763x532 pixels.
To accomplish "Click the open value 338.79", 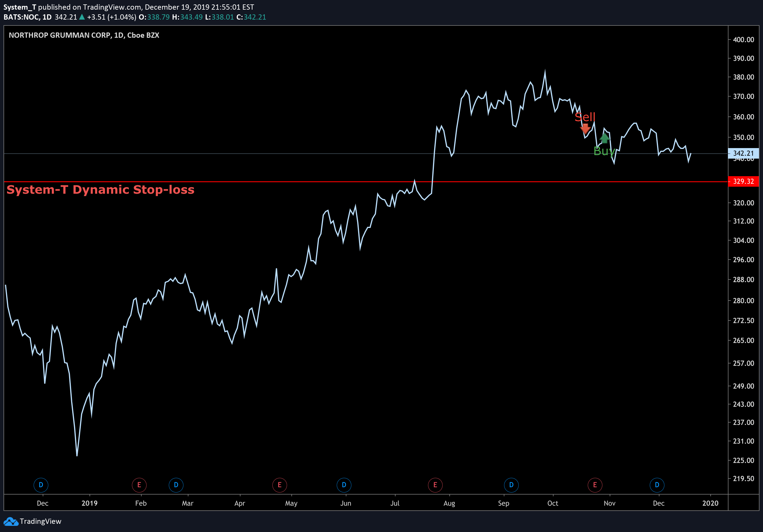I will pyautogui.click(x=158, y=17).
